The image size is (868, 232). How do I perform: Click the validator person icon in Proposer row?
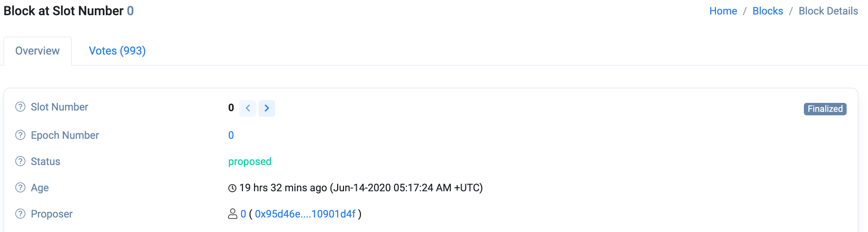(x=232, y=214)
